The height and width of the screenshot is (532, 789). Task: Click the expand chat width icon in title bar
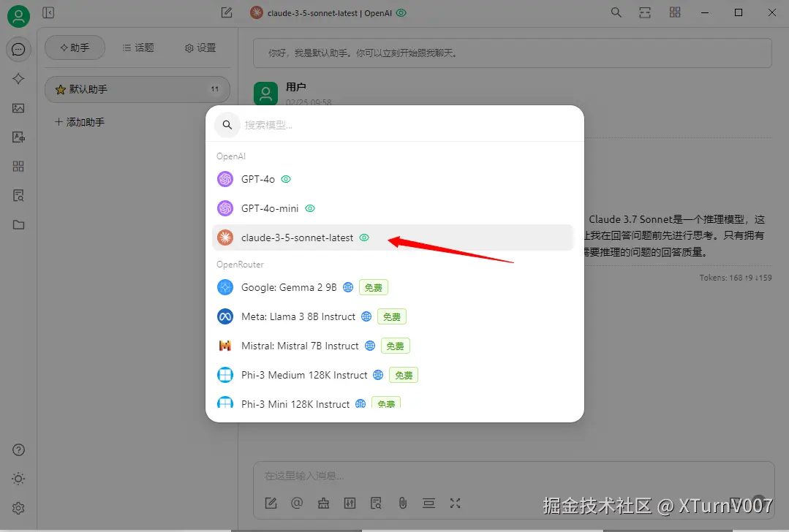tap(645, 12)
